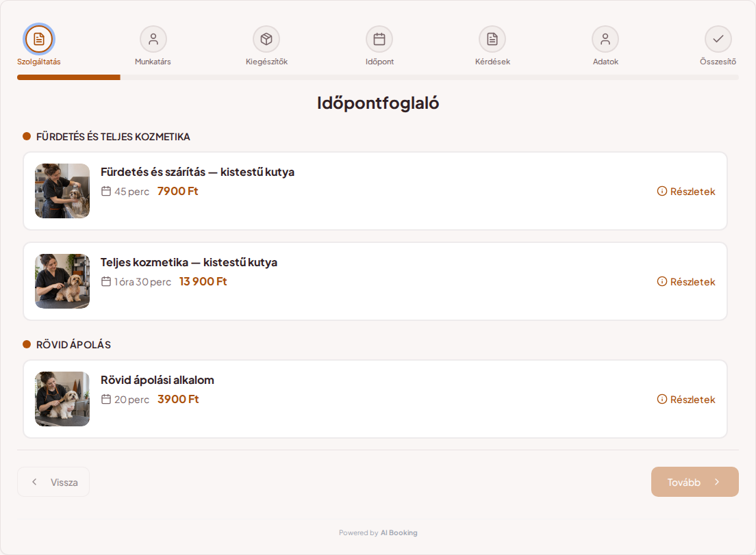Click the 1 óra 30 perc duration text
The image size is (756, 555).
tap(142, 282)
